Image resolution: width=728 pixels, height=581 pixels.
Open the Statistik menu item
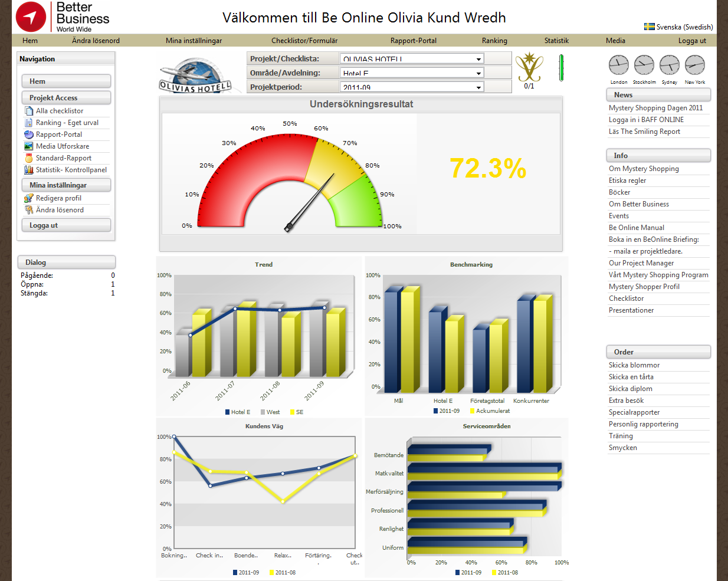[x=556, y=41]
